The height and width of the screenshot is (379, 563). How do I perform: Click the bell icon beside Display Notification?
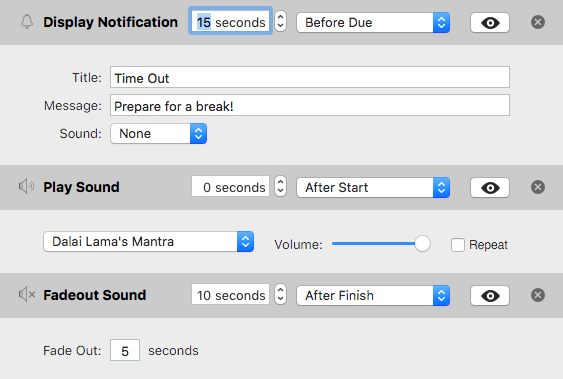(27, 22)
